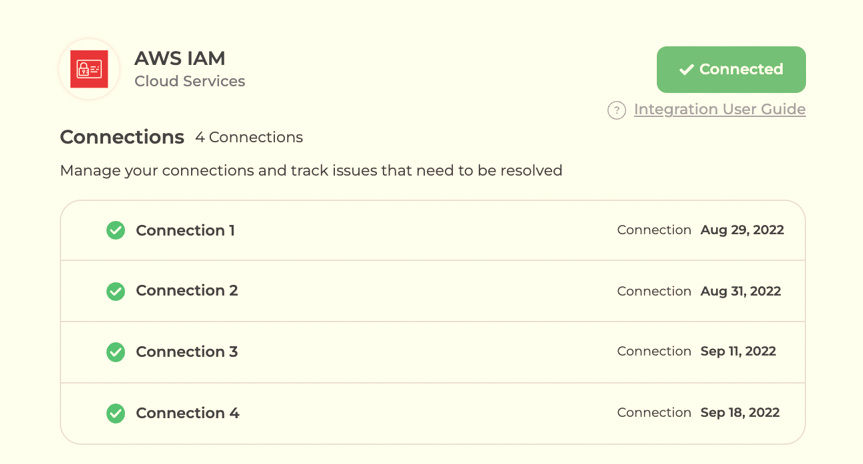Click the AWS IAM logo icon

(89, 69)
